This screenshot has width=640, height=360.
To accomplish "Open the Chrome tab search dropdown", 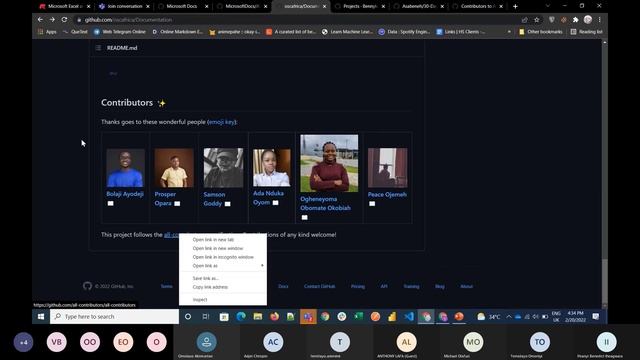I will pos(548,6).
